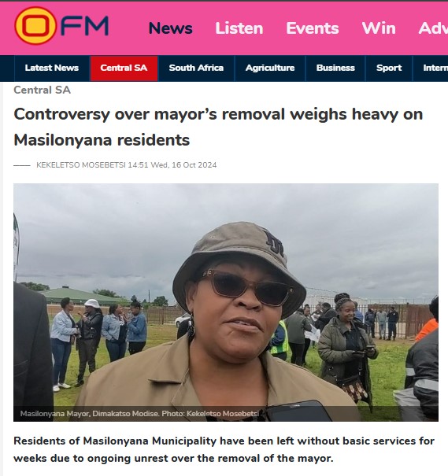Viewport: 448px width, 476px height.
Task: Open the partially visible International tab
Action: click(431, 68)
